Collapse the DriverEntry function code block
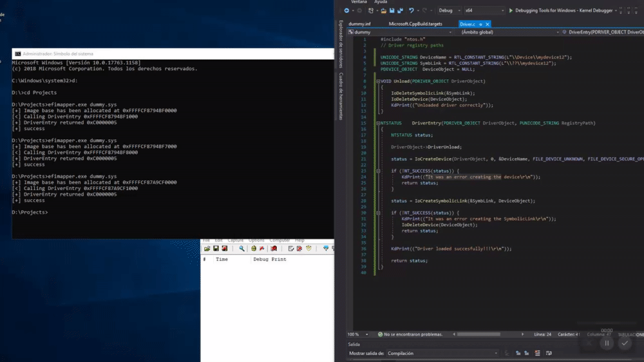 pos(379,123)
